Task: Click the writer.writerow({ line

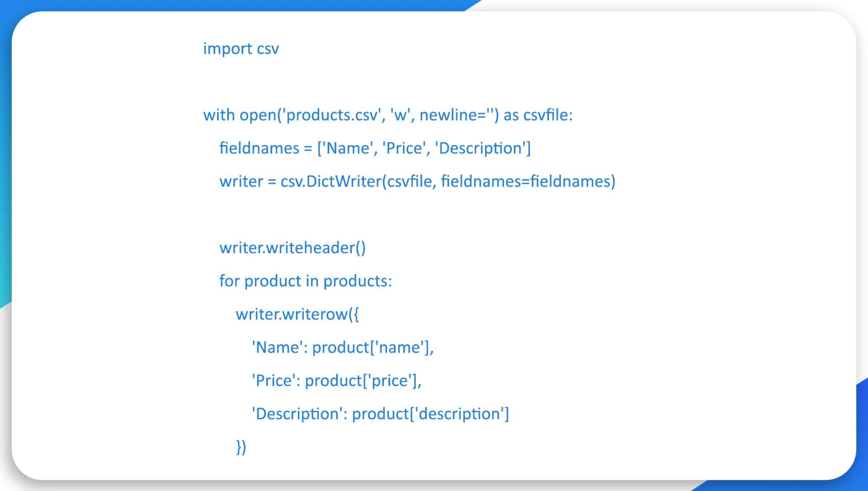Action: pyautogui.click(x=297, y=314)
